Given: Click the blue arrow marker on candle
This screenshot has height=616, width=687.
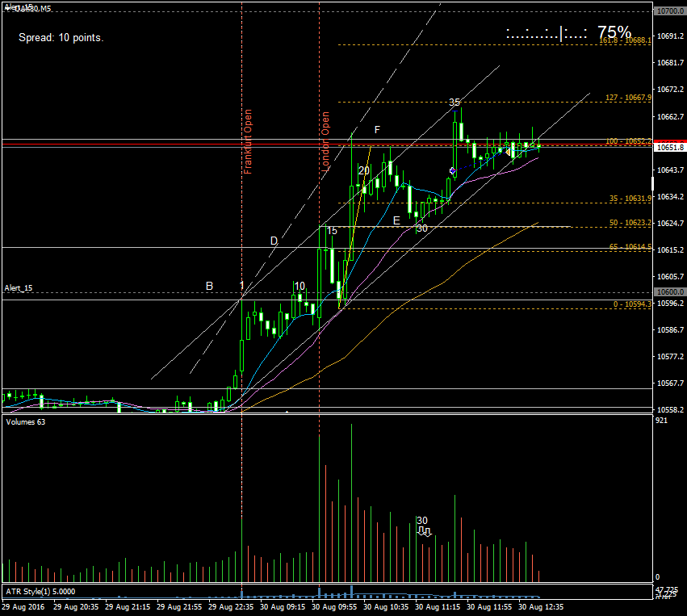Looking at the screenshot, I should (x=452, y=171).
